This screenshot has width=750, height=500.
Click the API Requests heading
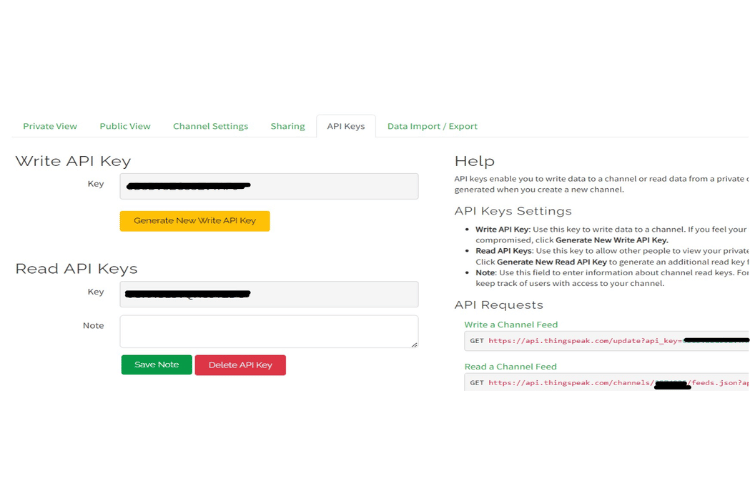click(x=499, y=305)
